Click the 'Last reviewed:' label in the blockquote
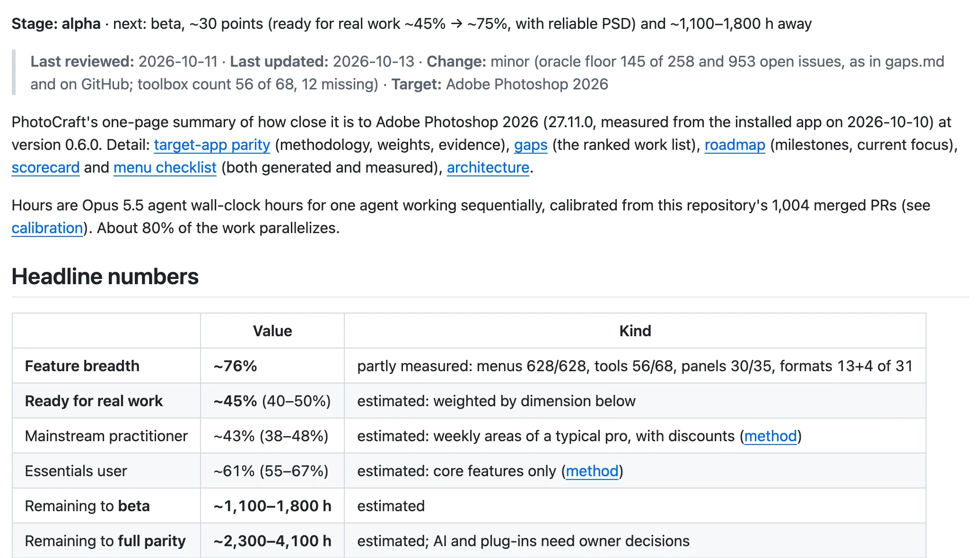Viewport: 980px width, 558px height. click(82, 61)
